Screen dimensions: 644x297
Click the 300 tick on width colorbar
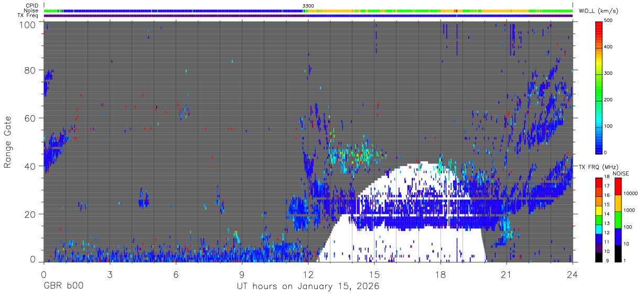(x=608, y=73)
